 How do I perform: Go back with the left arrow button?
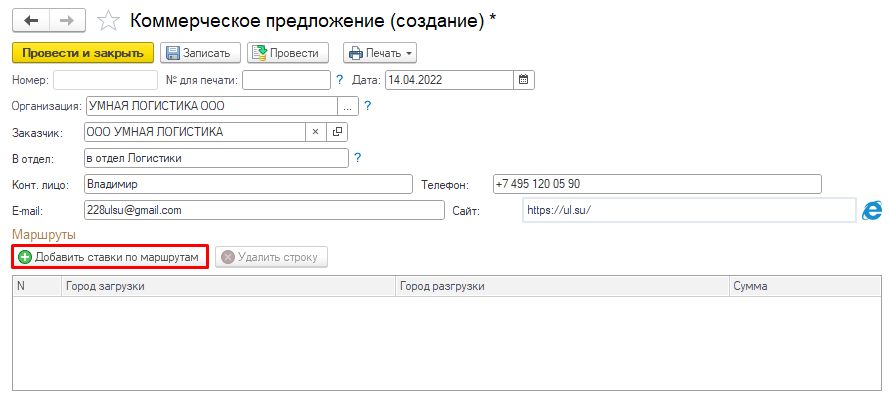click(31, 20)
